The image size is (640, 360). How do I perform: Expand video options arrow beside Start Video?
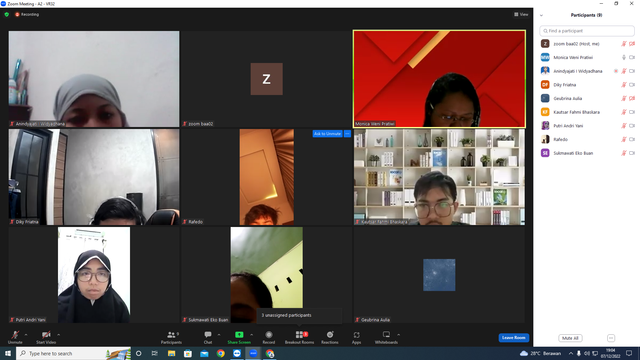click(x=58, y=335)
